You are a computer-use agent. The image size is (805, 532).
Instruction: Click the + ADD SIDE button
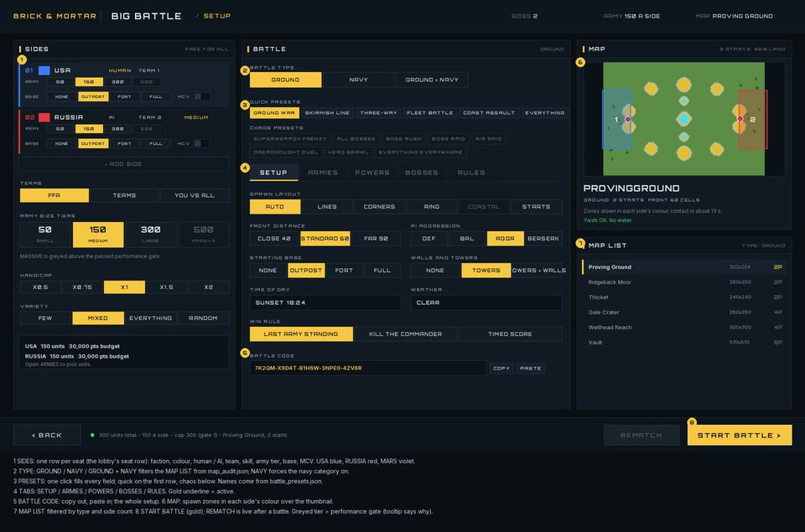click(123, 163)
